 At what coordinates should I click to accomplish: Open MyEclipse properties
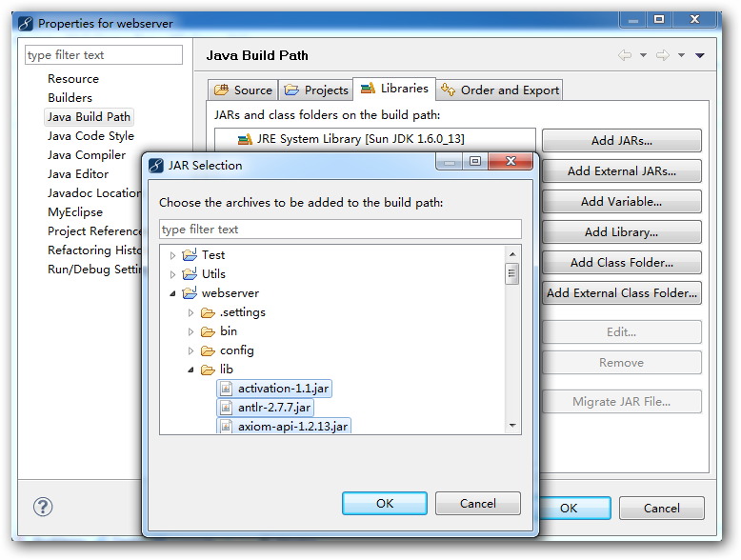(x=75, y=212)
